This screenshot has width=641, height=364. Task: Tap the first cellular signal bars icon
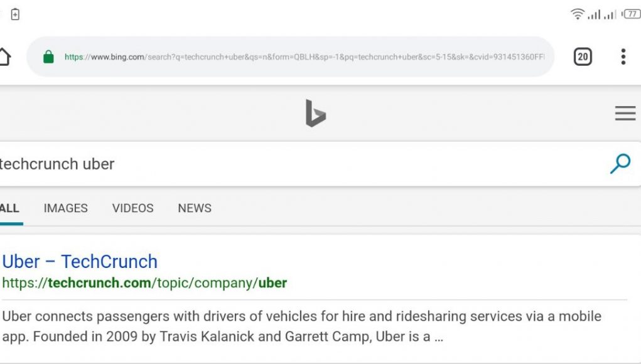pyautogui.click(x=594, y=14)
